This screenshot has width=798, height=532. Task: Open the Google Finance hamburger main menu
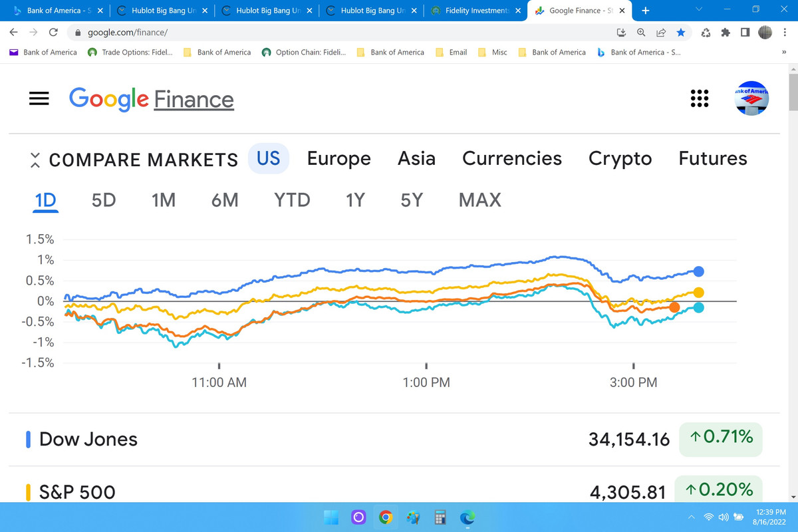pos(39,98)
